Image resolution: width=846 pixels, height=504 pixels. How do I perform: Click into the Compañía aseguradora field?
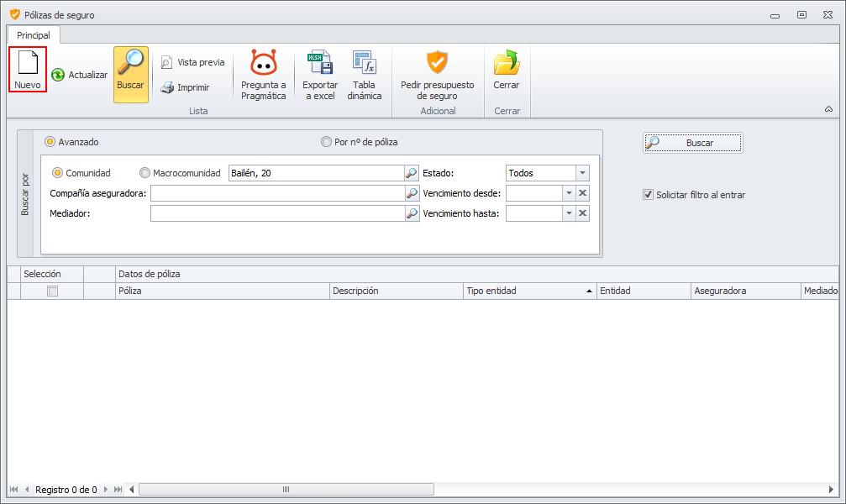278,193
